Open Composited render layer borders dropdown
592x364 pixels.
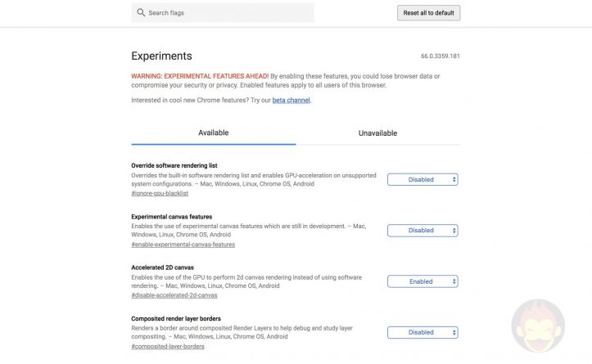(x=423, y=332)
